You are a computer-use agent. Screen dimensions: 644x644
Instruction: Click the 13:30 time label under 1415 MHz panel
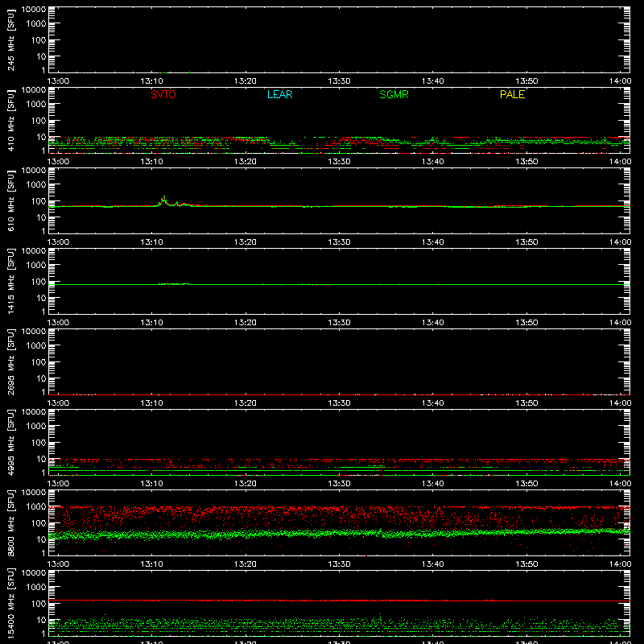339,323
